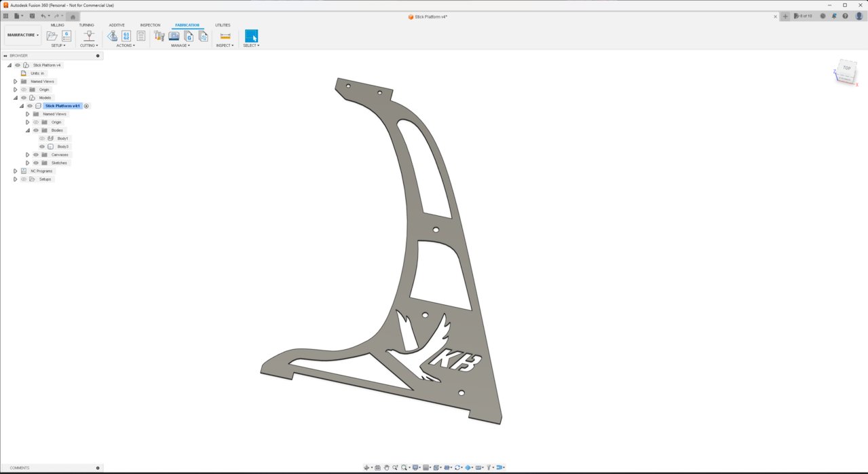The height and width of the screenshot is (474, 868).
Task: Open the Setup Sheet icon in Actions
Action: [141, 36]
